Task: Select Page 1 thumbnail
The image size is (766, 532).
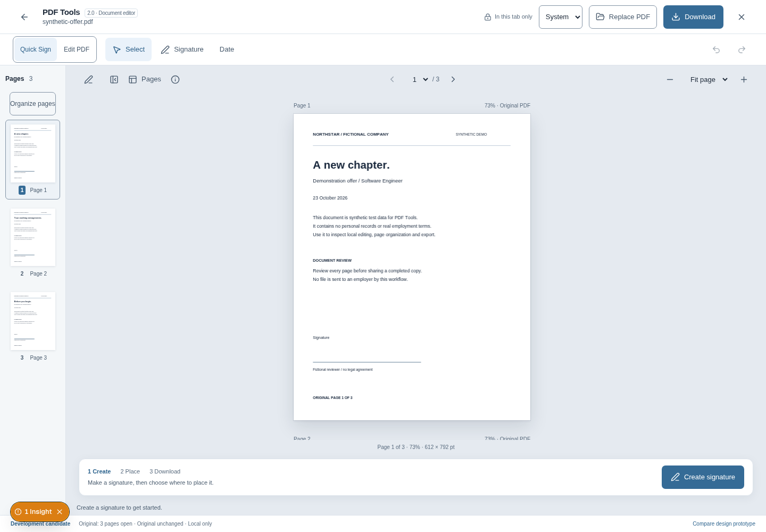Action: pos(33,160)
